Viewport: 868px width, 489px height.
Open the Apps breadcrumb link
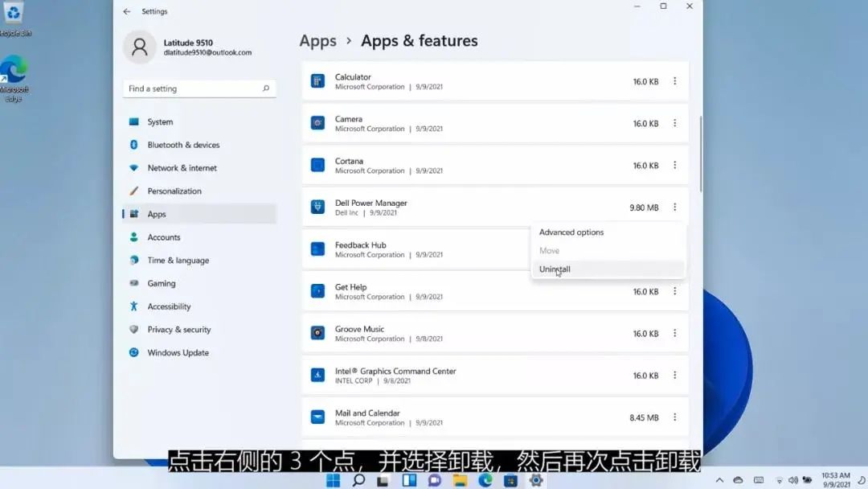coord(317,40)
